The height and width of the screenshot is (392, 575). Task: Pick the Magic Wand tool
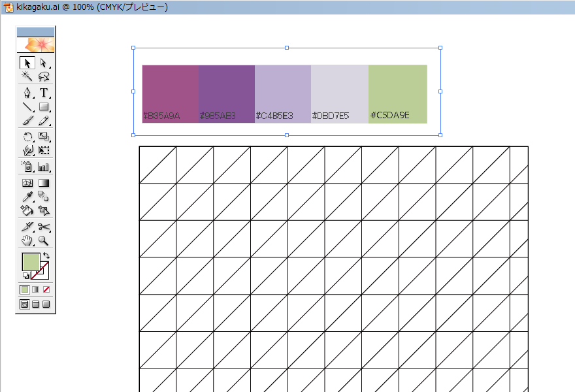pyautogui.click(x=27, y=76)
